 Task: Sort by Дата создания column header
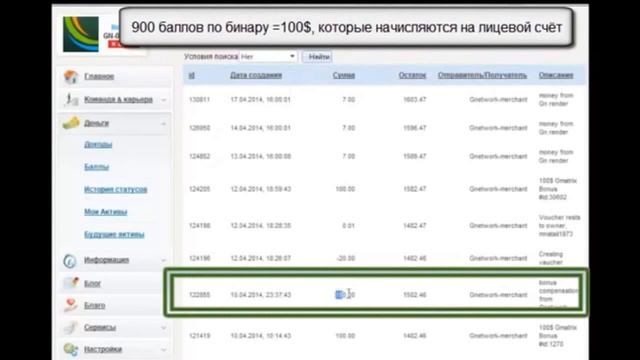pyautogui.click(x=256, y=75)
